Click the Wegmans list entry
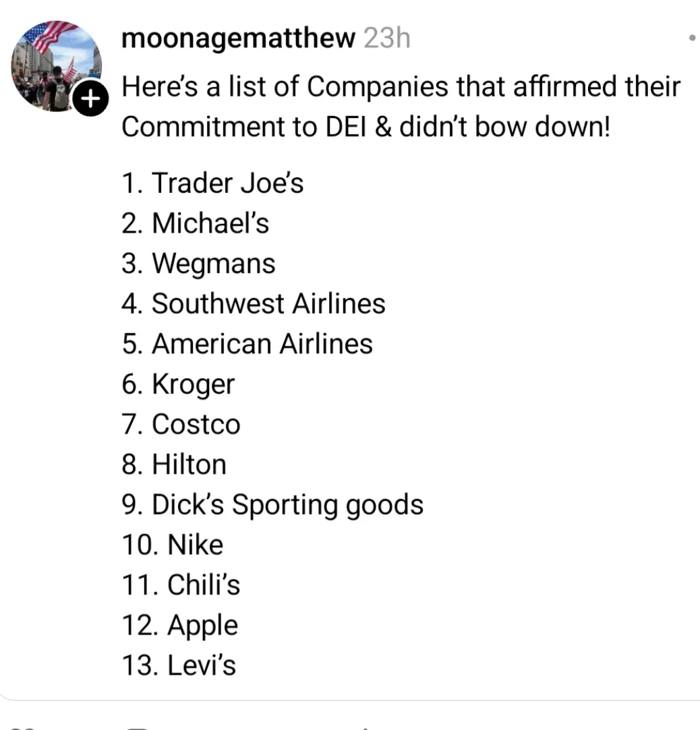 click(198, 264)
